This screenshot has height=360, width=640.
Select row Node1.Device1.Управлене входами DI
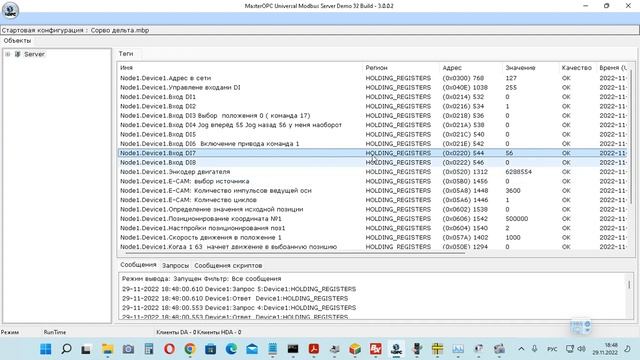point(373,87)
